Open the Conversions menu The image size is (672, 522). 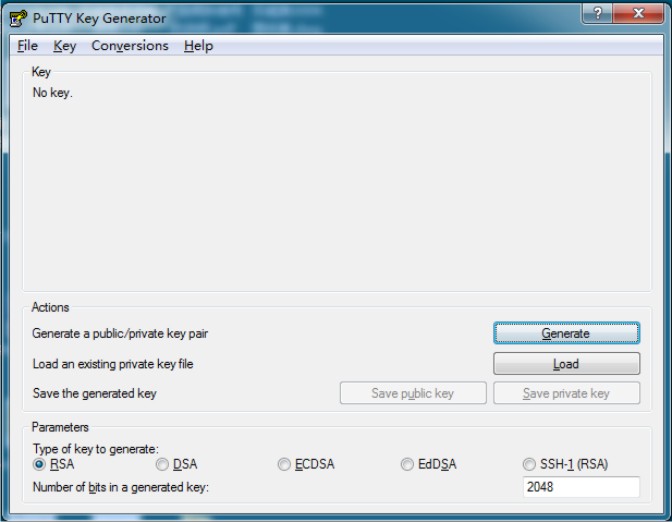[130, 45]
